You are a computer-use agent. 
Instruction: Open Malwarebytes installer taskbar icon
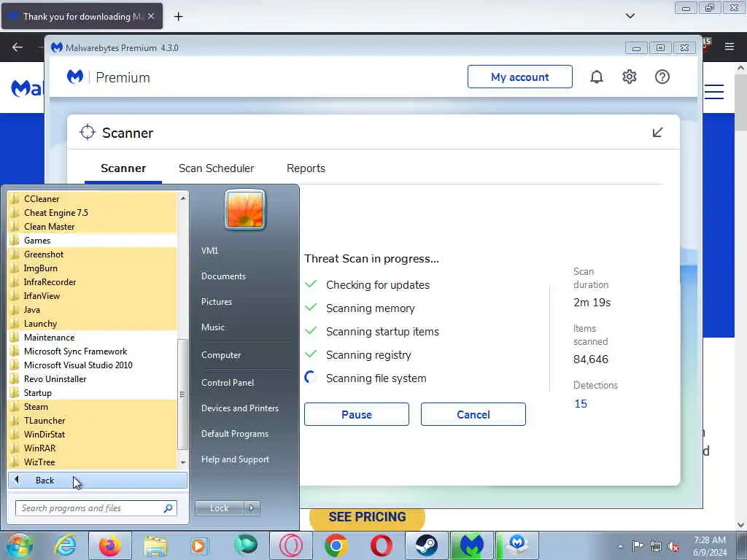coord(517,545)
